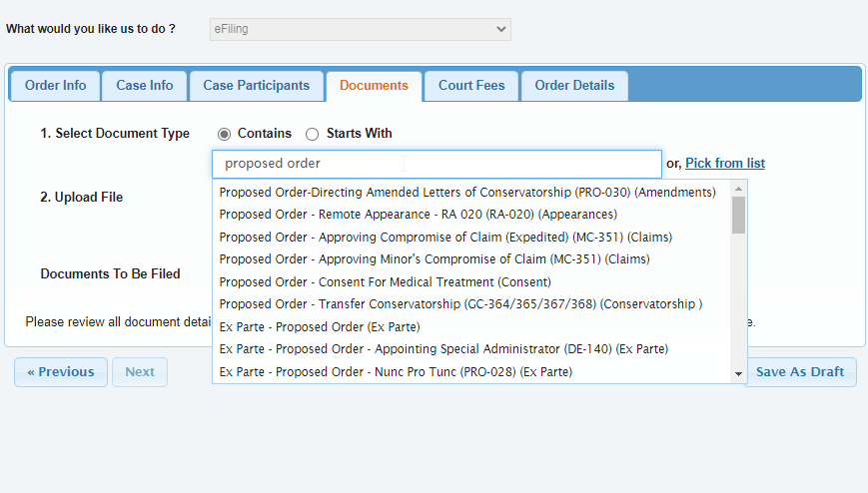Open the Pick from list link
868x493 pixels.
click(x=725, y=164)
